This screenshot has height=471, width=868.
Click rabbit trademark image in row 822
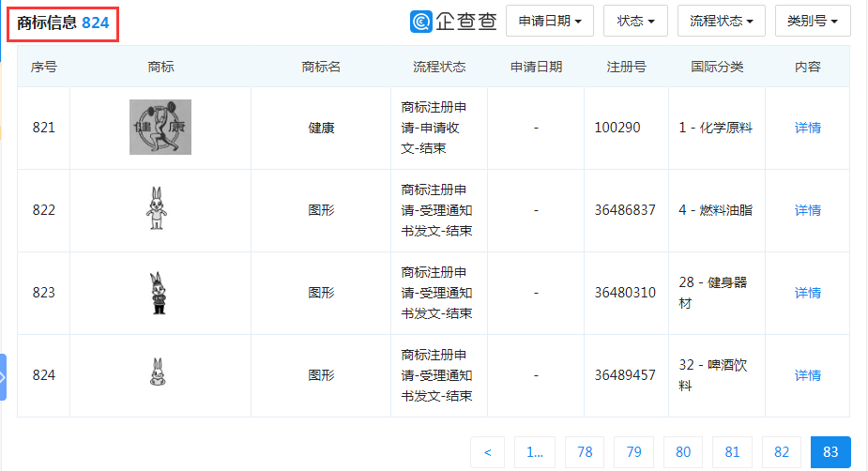tap(156, 209)
